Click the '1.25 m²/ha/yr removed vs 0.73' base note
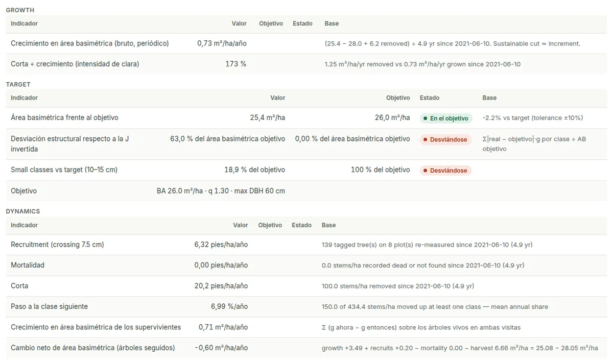 pyautogui.click(x=422, y=64)
